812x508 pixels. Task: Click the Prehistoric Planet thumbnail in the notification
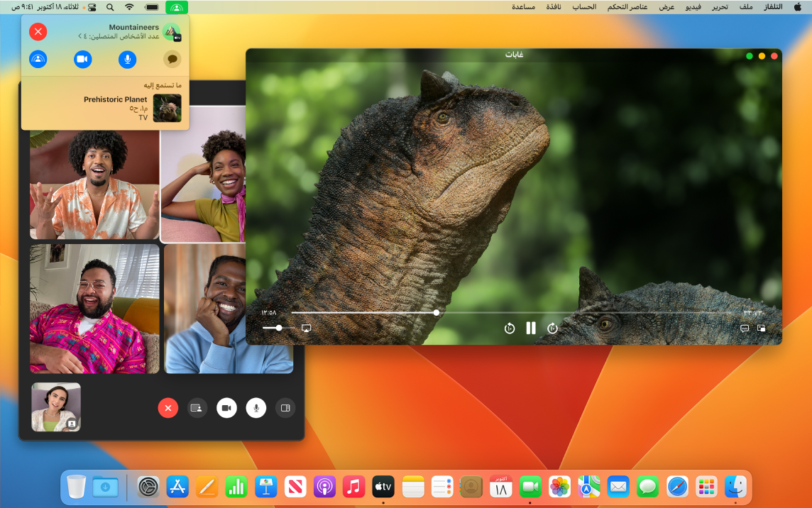[167, 108]
